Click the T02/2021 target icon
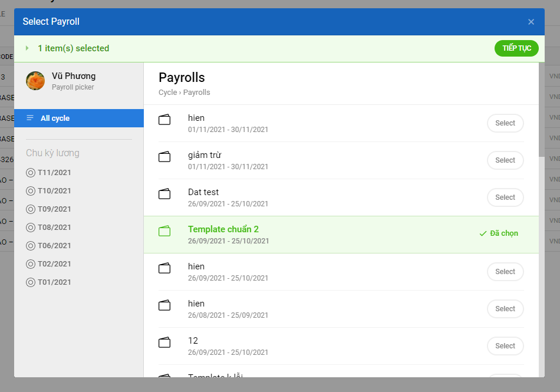 tap(31, 264)
